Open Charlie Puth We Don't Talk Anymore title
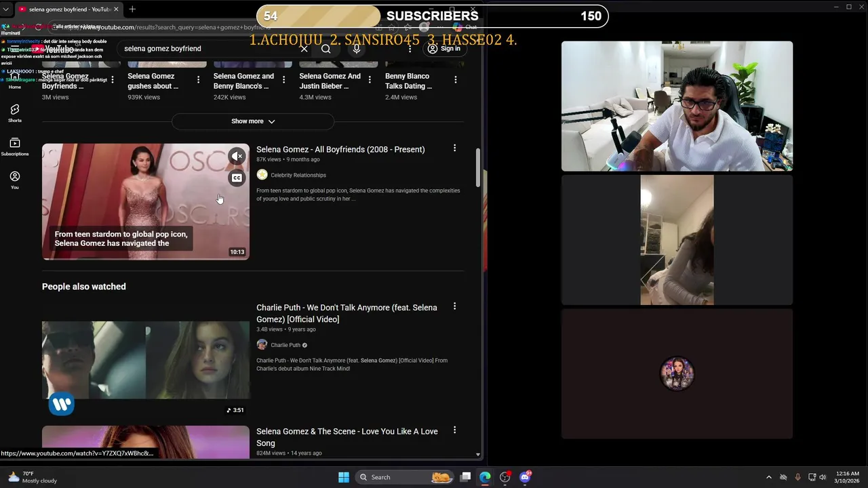The image size is (868, 488). (347, 313)
